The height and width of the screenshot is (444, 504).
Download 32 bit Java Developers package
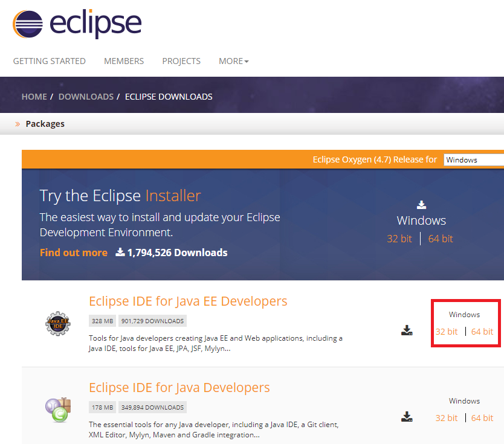(x=447, y=418)
